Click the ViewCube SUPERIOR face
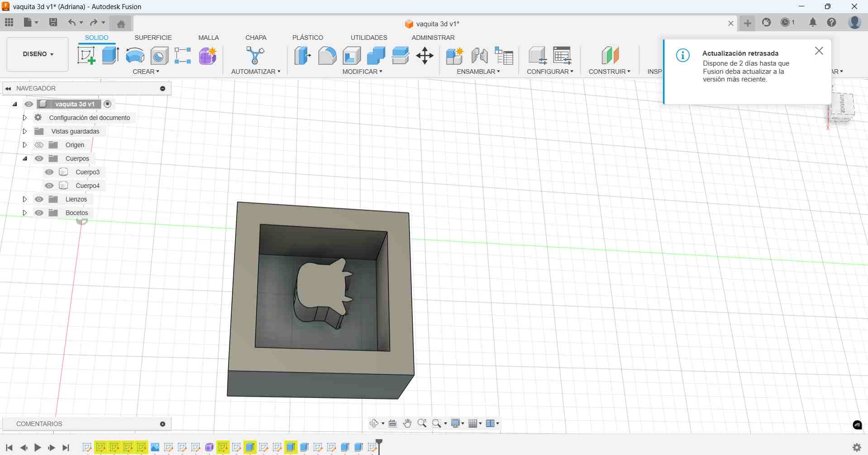This screenshot has height=455, width=868. pos(843,105)
